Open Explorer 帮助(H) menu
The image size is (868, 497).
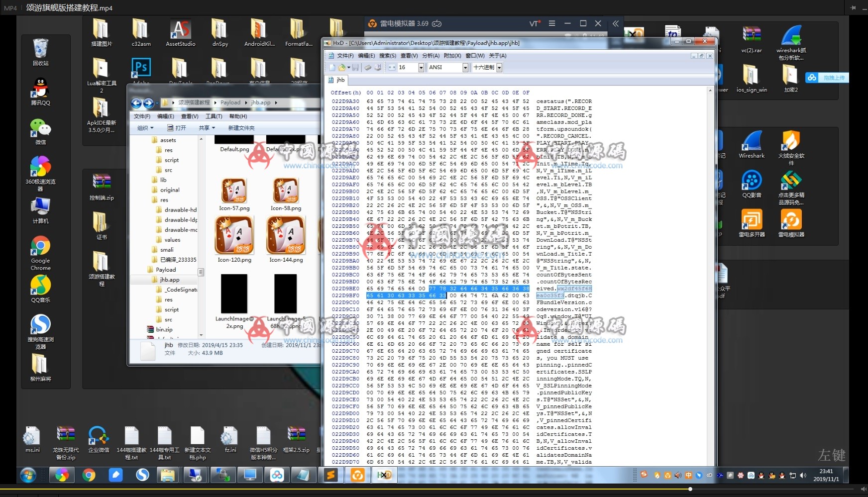pyautogui.click(x=238, y=116)
